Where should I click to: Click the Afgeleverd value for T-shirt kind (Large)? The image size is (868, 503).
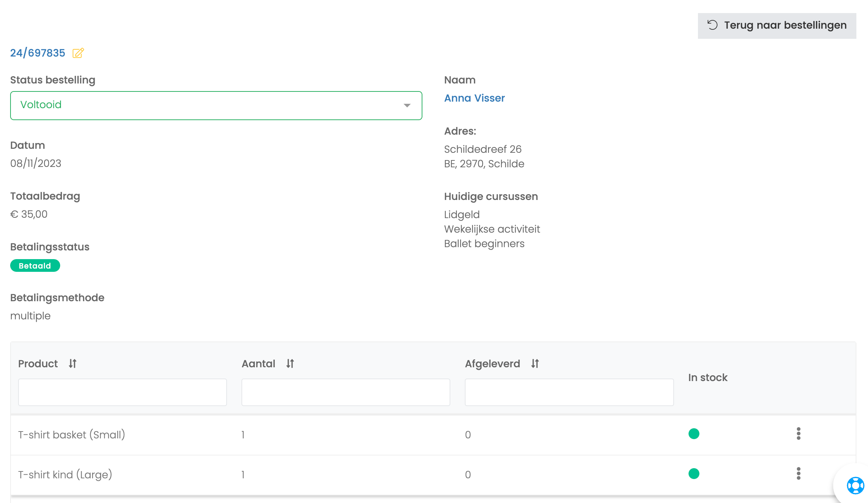[468, 475]
